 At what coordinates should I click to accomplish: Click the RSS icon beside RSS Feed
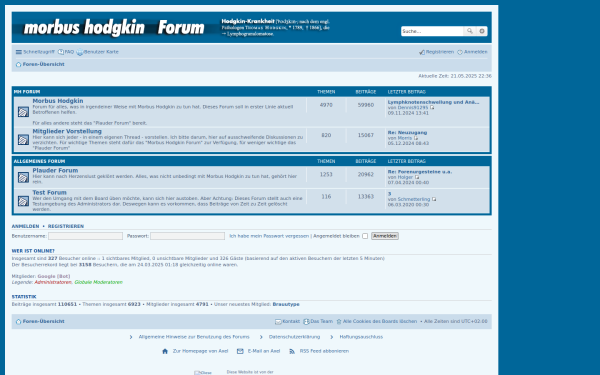coord(292,351)
